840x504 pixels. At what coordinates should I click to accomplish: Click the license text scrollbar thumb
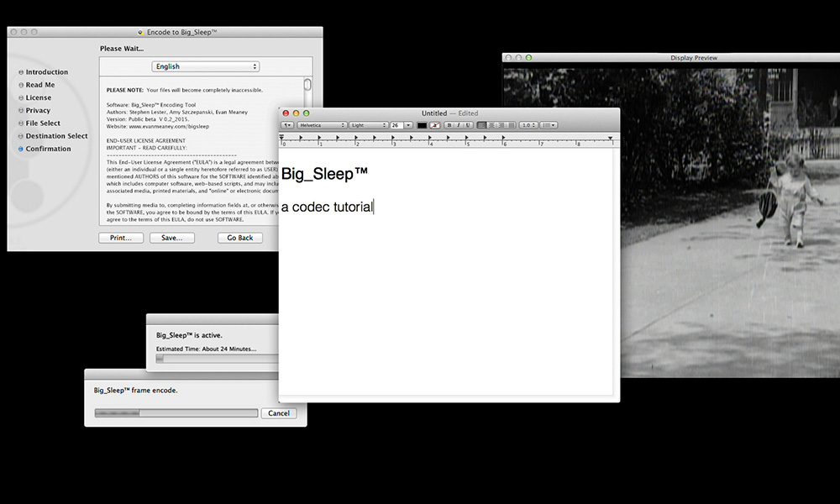307,85
